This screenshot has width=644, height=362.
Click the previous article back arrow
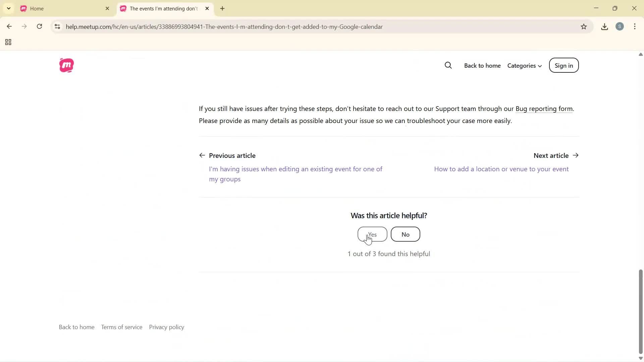pyautogui.click(x=203, y=155)
